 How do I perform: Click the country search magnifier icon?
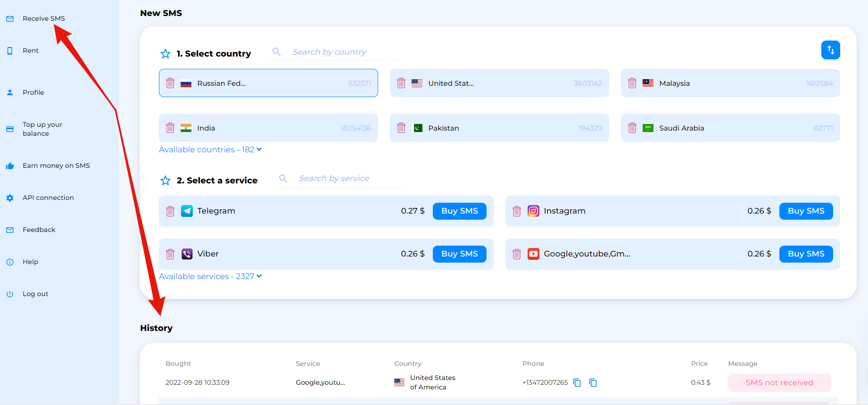(277, 52)
